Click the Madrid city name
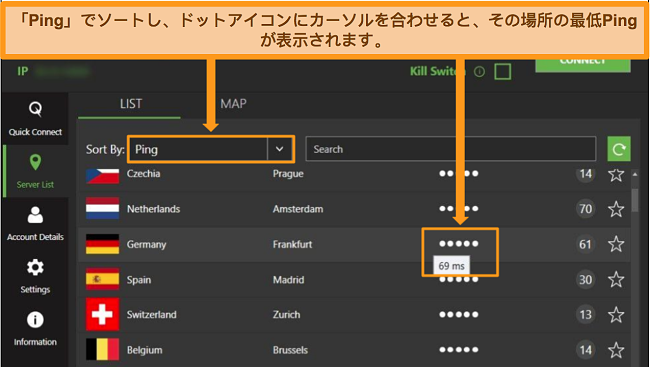Viewport: 650px width, 367px height. (x=289, y=280)
